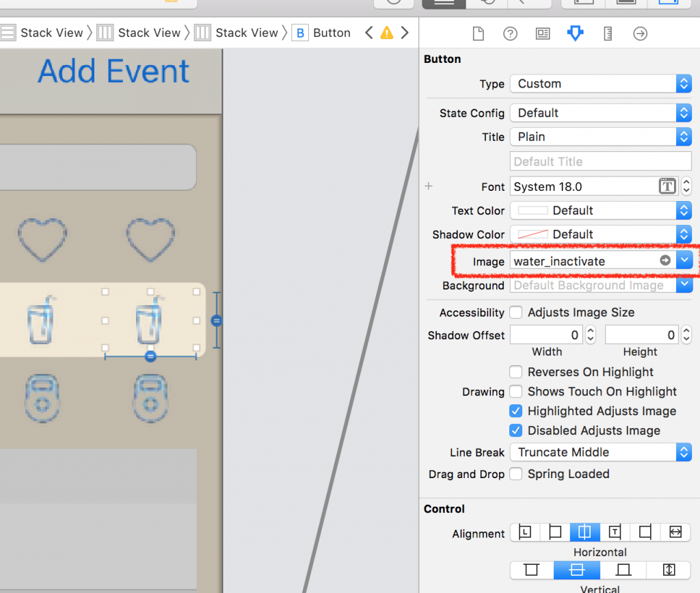This screenshot has width=700, height=593.
Task: Open the Title dropdown showing Plain
Action: pyautogui.click(x=601, y=137)
